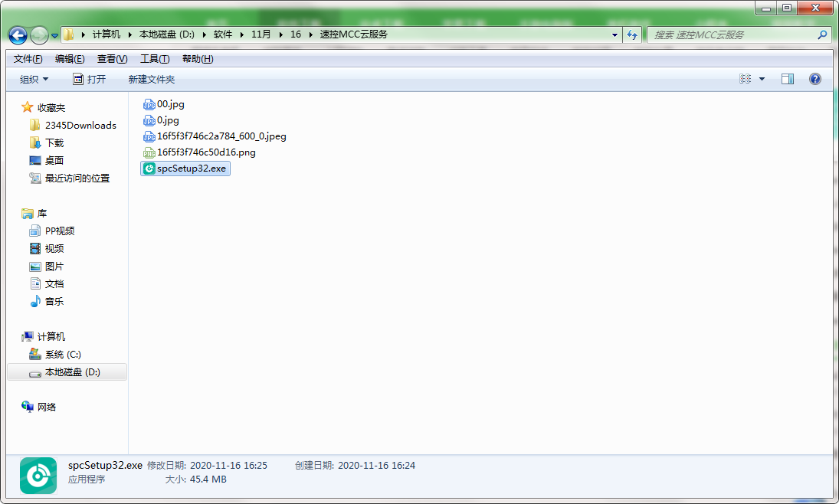Open the 工具(T) menu
The image size is (839, 504).
155,59
